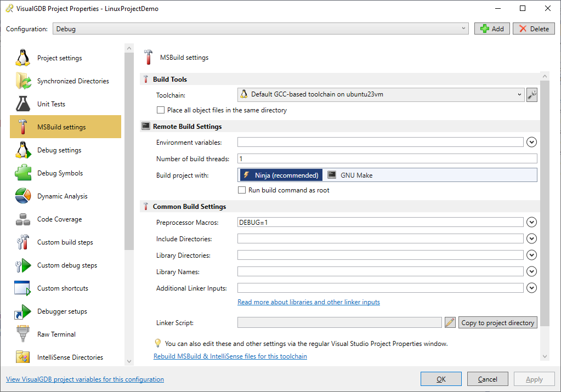This screenshot has width=561, height=392.
Task: Enable Place all object files in same directory
Action: 161,110
